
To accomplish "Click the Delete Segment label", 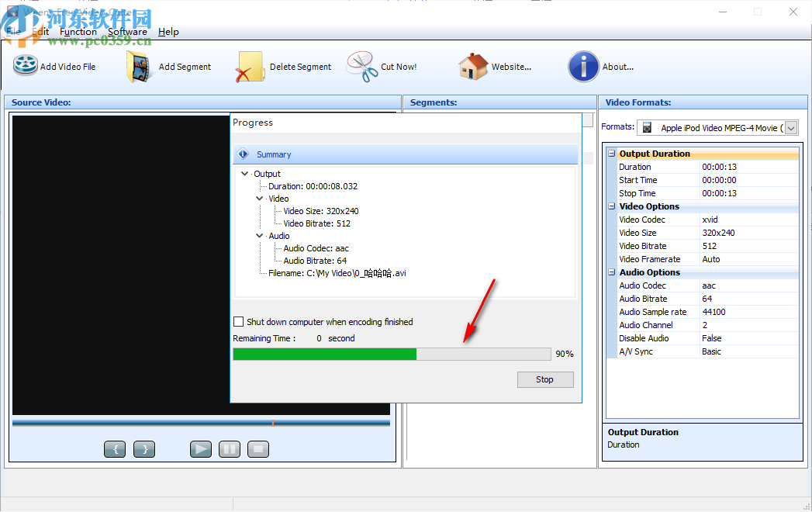I will [300, 67].
